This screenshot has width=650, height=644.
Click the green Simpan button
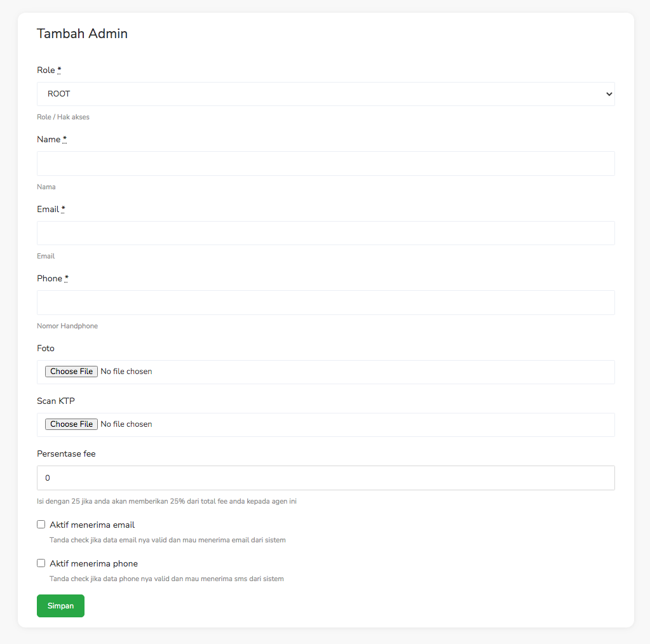[x=60, y=606]
